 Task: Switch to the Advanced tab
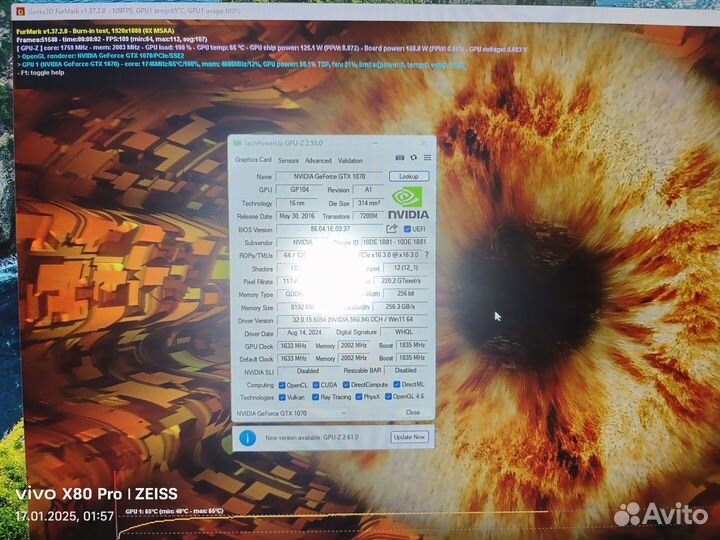(318, 161)
